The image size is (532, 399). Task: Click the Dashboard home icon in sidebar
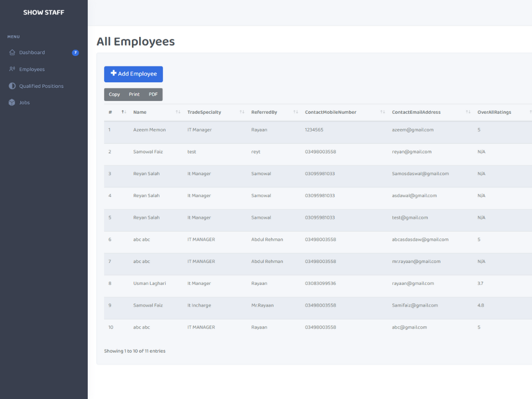coord(12,52)
